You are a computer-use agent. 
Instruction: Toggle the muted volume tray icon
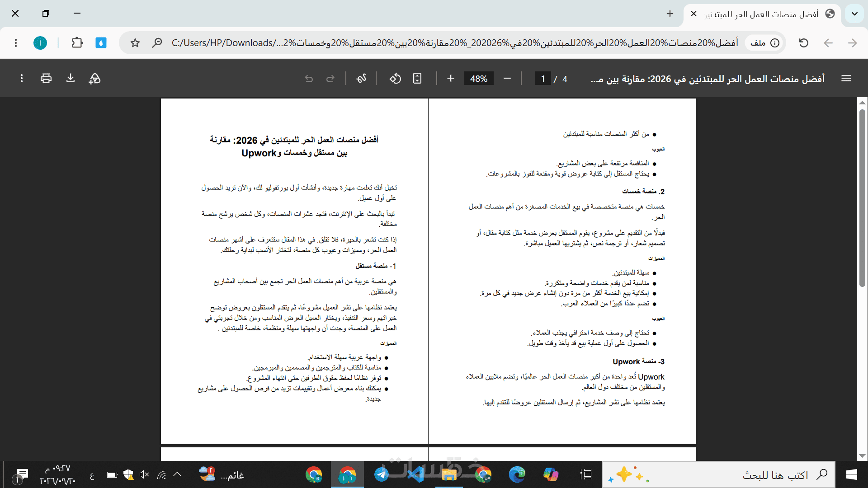click(x=144, y=474)
